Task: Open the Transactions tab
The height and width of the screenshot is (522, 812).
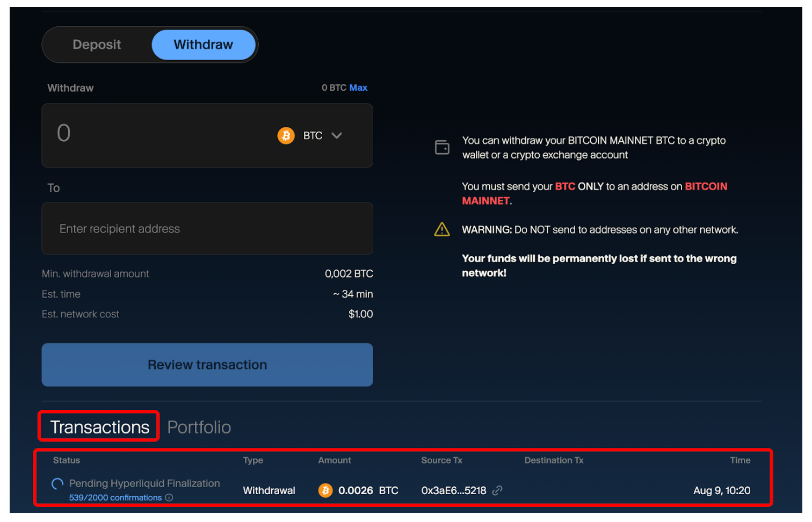Action: click(100, 427)
